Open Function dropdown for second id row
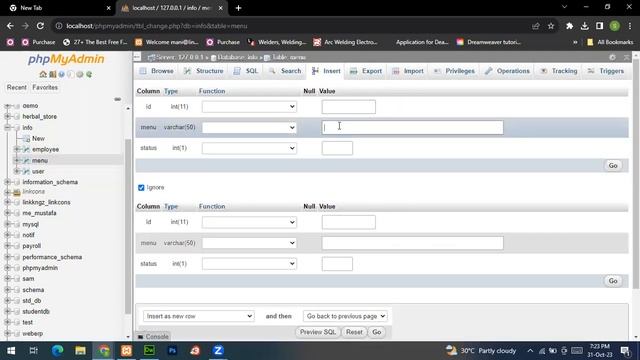Screen dimensions: 640x360 coord(249,222)
